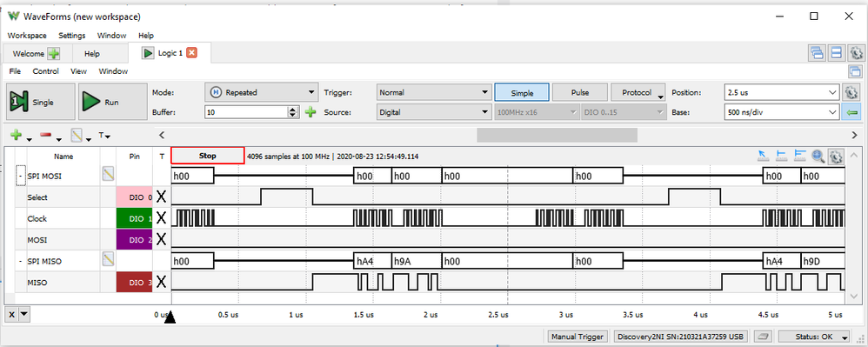This screenshot has width=868, height=347.
Task: Open the File menu of Logic
Action: (x=15, y=71)
